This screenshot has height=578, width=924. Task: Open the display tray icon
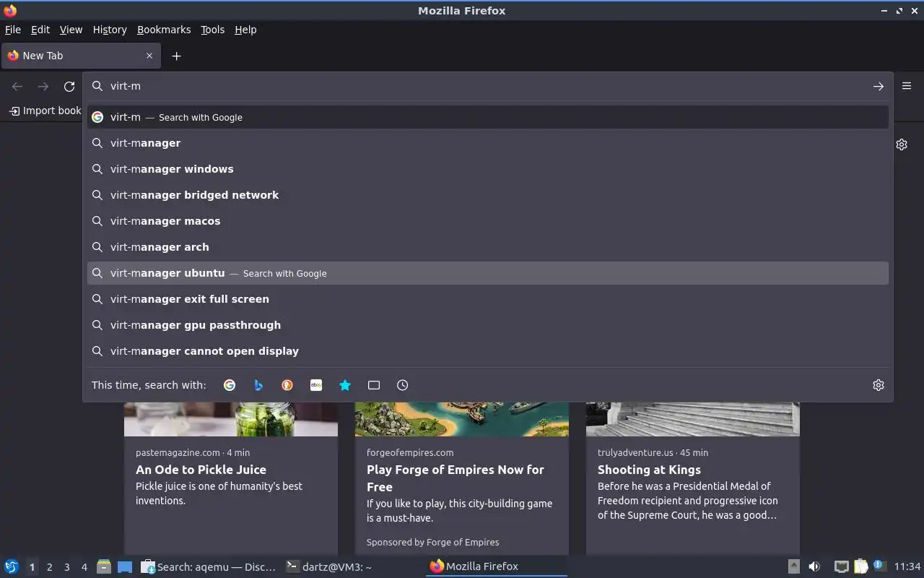(841, 566)
